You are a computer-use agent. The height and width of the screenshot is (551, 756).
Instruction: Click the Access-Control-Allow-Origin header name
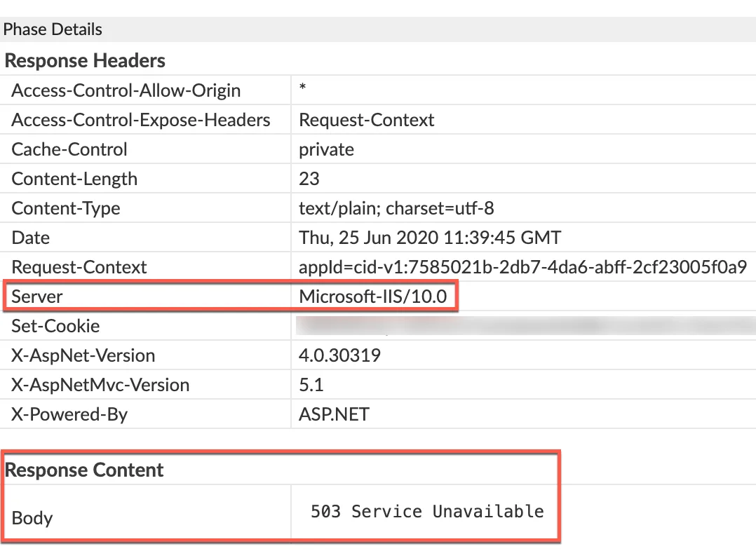coord(126,90)
